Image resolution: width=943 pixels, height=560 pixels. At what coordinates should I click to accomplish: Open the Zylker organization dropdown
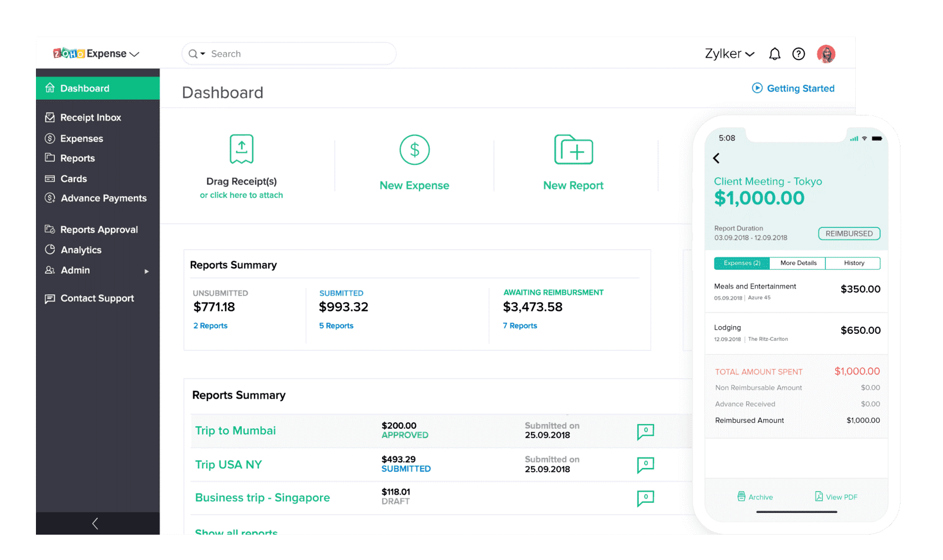[730, 54]
